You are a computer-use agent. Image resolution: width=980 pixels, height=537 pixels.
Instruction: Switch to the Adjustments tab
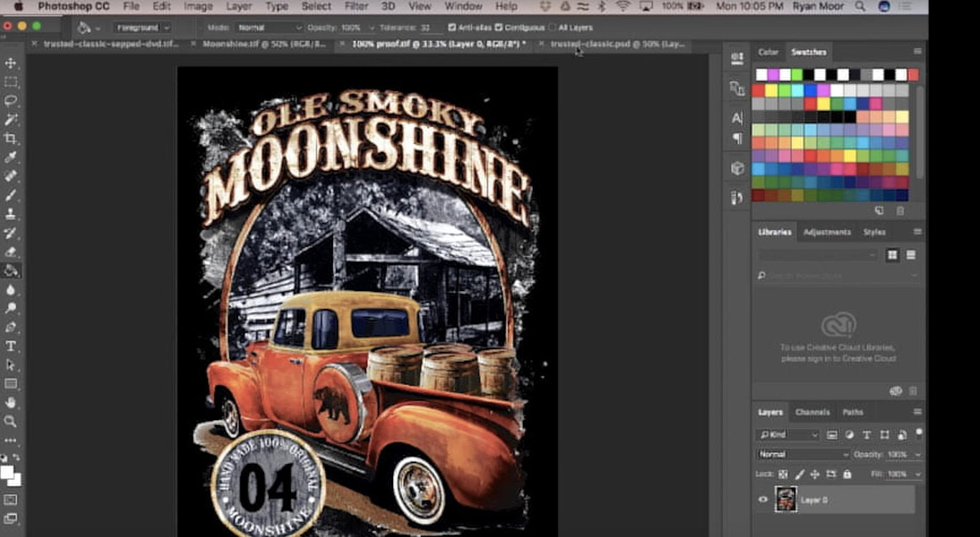826,232
